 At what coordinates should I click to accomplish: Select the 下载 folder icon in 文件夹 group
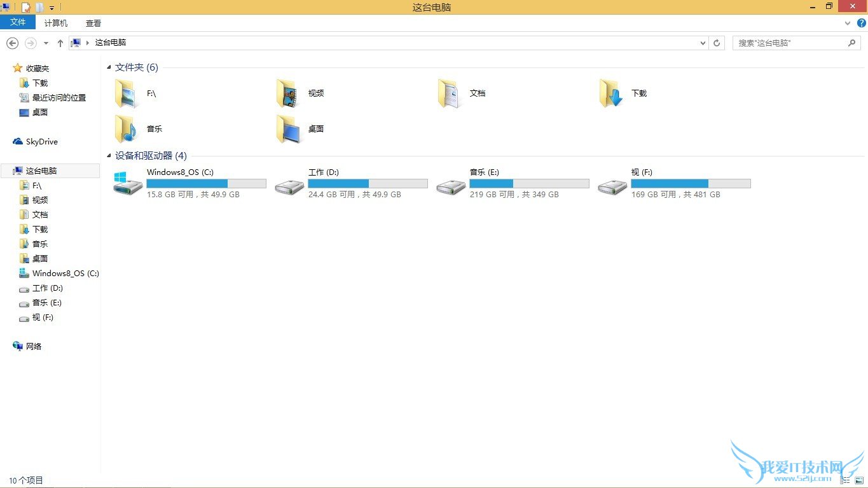611,94
